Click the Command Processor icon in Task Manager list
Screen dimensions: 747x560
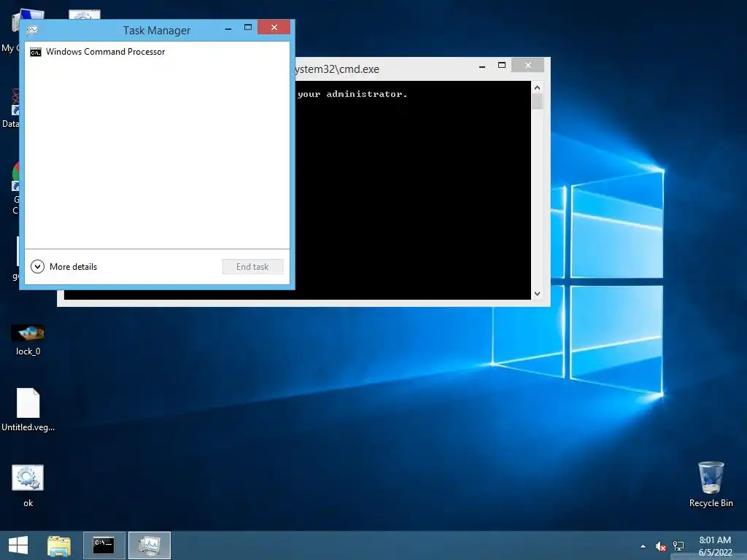[x=36, y=52]
